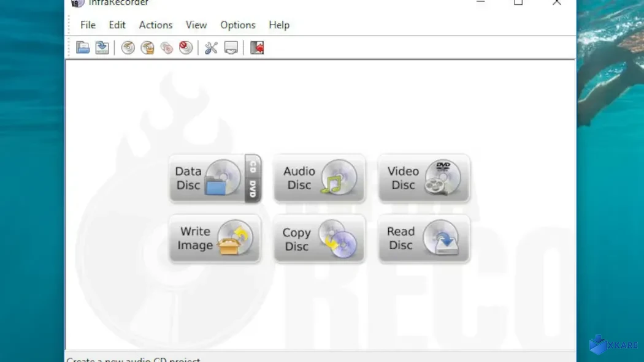
Task: Click the burn compilation disc toolbar icon
Action: pos(128,48)
